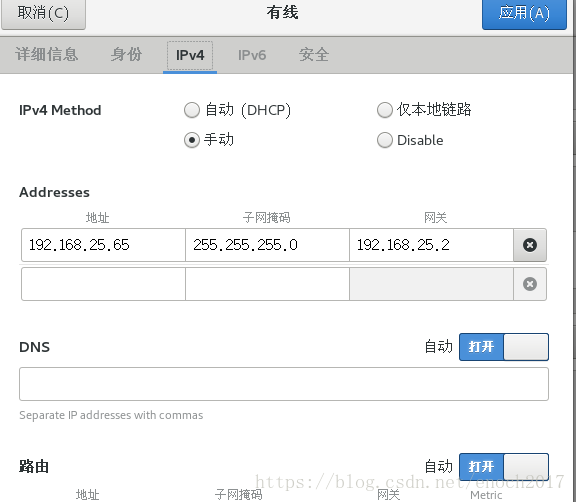Click the 'Separate IP addresses with commas' hint
576x502 pixels.
tap(111, 415)
